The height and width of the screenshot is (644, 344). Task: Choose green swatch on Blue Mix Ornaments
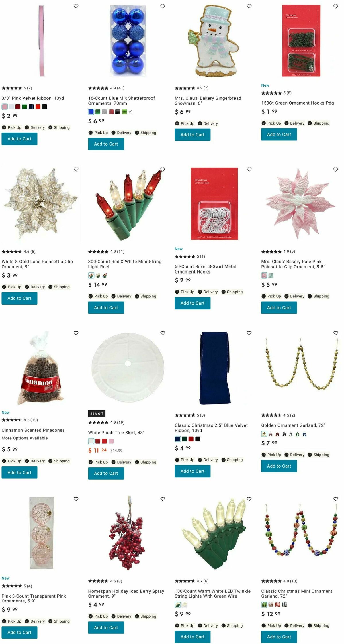click(98, 112)
